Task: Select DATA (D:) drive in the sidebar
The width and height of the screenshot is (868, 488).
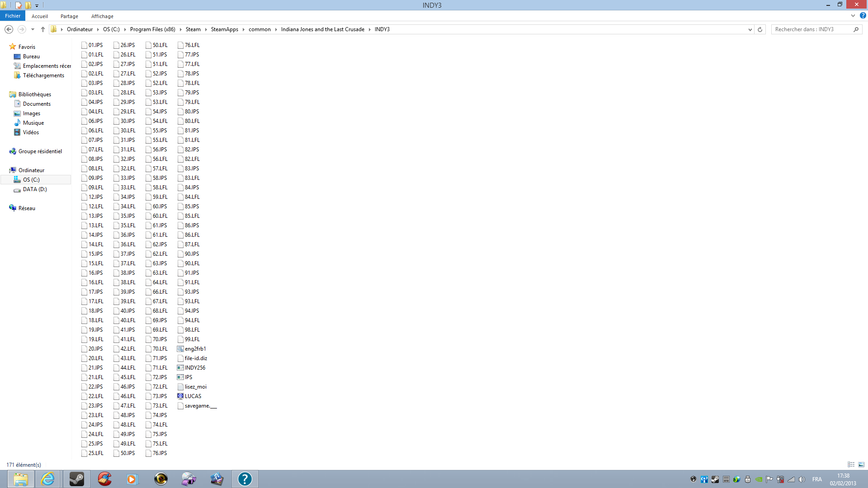Action: coord(35,189)
